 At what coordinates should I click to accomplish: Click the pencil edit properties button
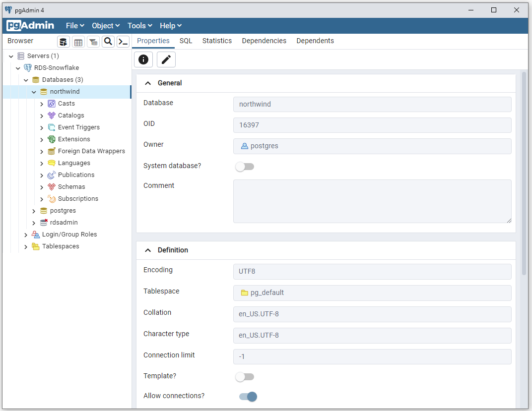coord(166,59)
